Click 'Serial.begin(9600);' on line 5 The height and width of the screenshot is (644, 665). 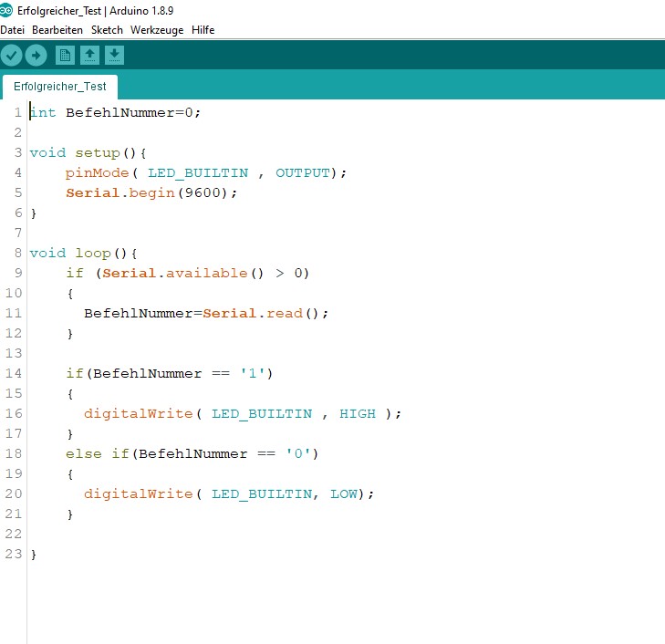pos(151,192)
